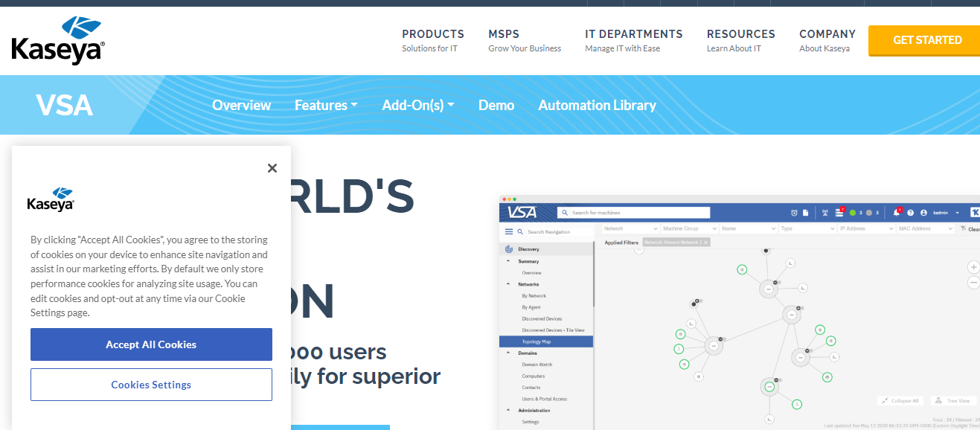The image size is (980, 430).
Task: Open the Machine Group filter dropdown
Action: click(689, 229)
